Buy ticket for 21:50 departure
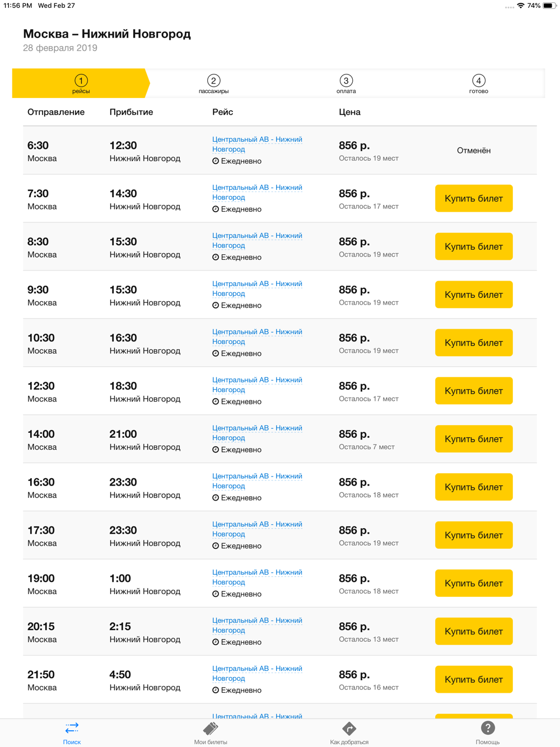560x747 pixels. pyautogui.click(x=474, y=679)
